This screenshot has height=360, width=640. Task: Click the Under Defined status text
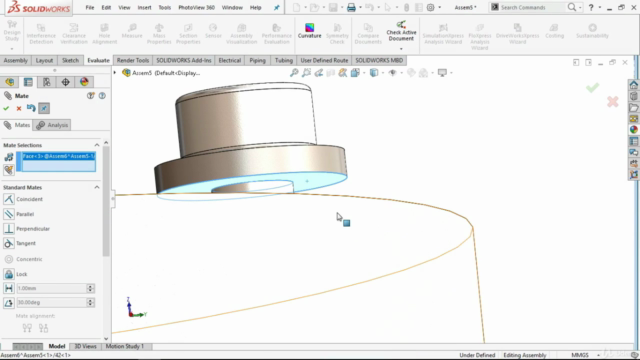[x=477, y=355]
